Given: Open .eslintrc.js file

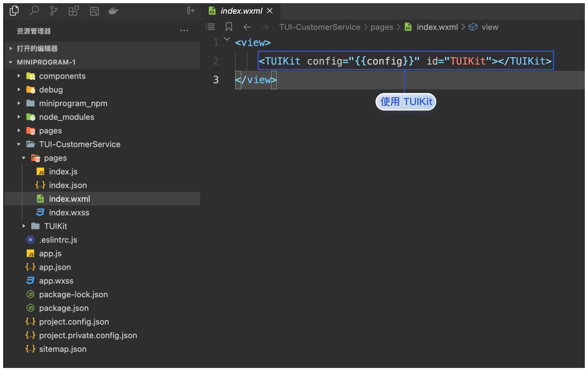Looking at the screenshot, I should tap(102, 240).
